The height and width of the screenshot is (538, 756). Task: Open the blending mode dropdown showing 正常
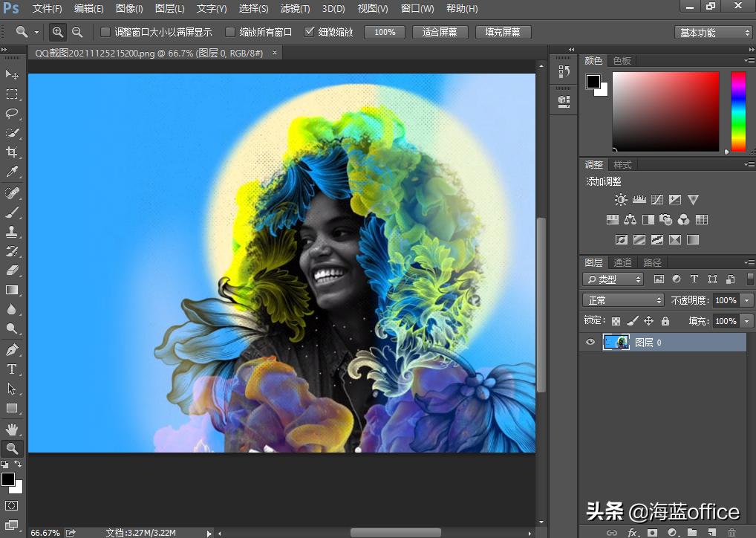pyautogui.click(x=622, y=299)
